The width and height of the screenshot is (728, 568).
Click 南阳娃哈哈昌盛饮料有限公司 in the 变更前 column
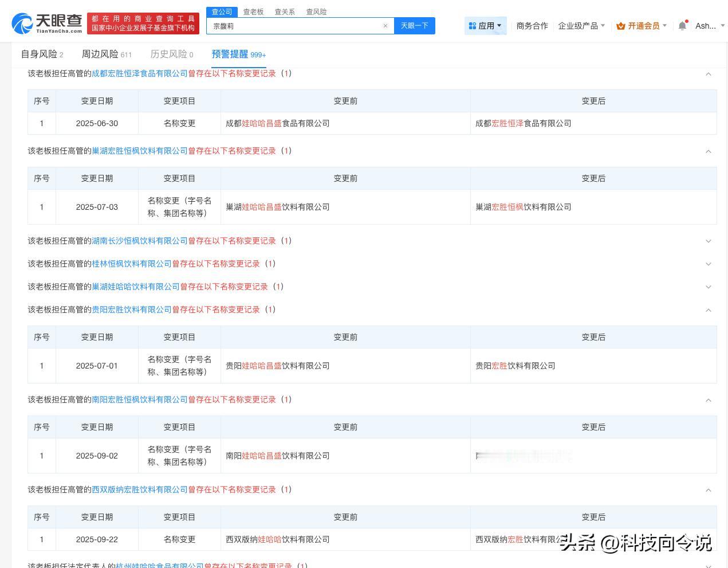point(278,456)
